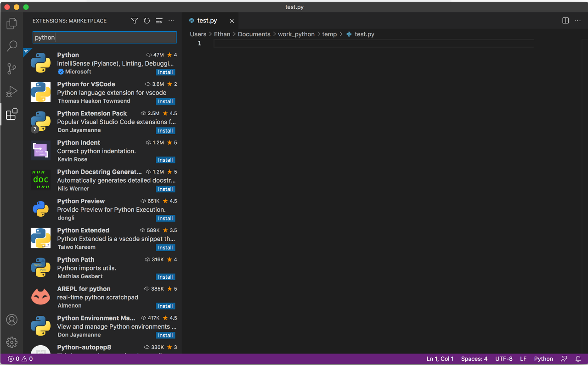This screenshot has height=365, width=588.
Task: Open the Python extension logo thumbnail
Action: (x=40, y=63)
